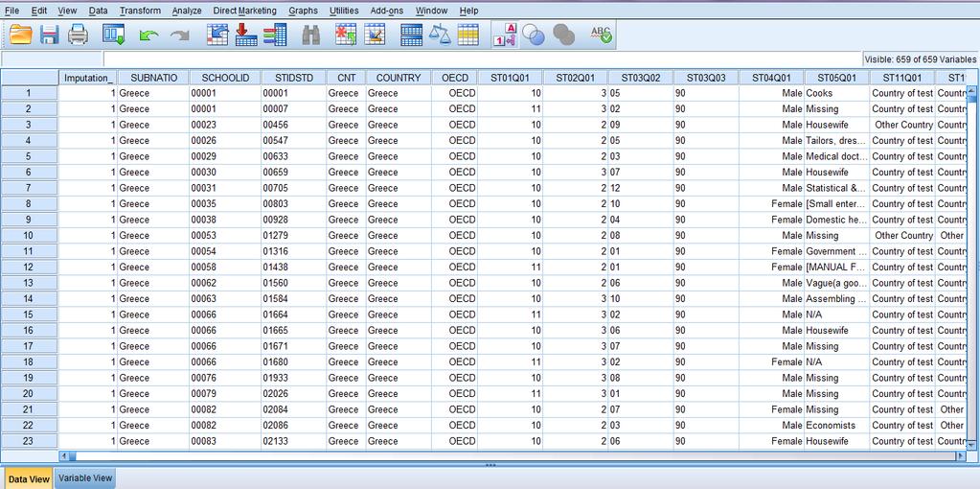Select the STIDSTD column header
This screenshot has height=489, width=980.
[x=294, y=78]
